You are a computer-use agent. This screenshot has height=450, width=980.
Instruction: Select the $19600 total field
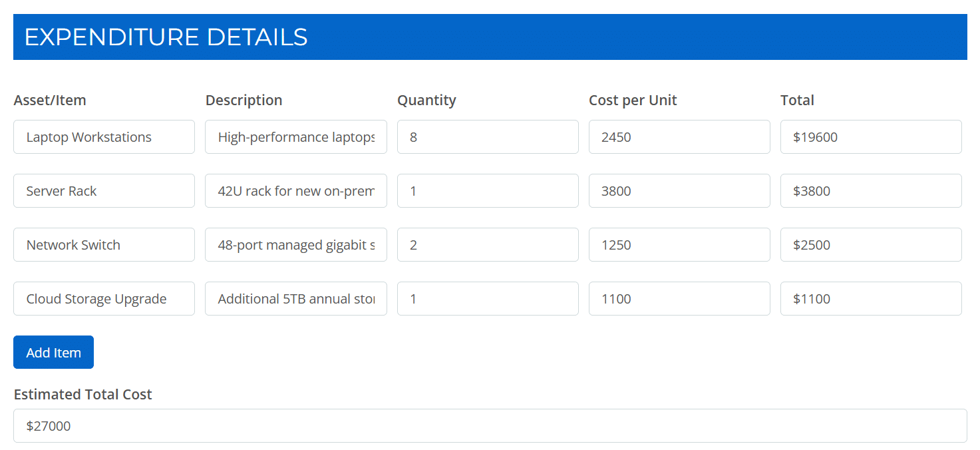[870, 136]
